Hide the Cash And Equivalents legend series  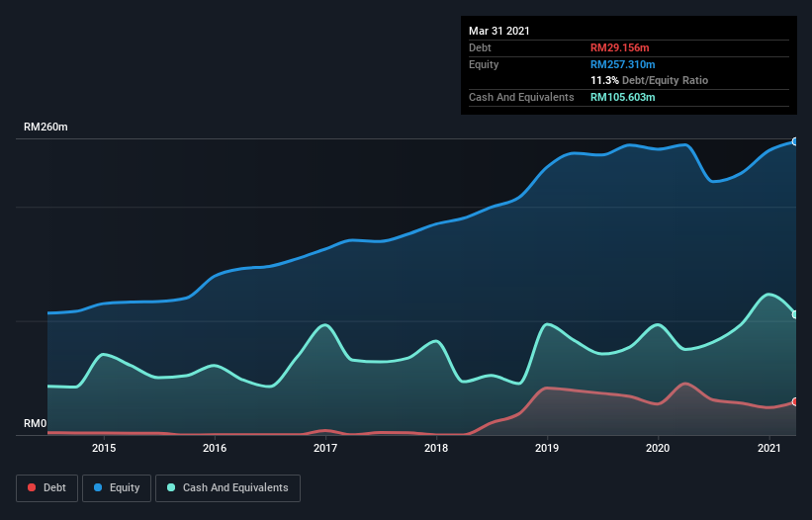click(x=227, y=487)
